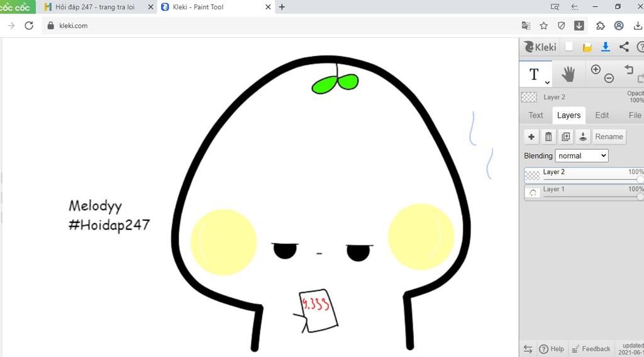644x357 pixels.
Task: Click the Cốc Cốc browser logo
Action: pos(17,7)
